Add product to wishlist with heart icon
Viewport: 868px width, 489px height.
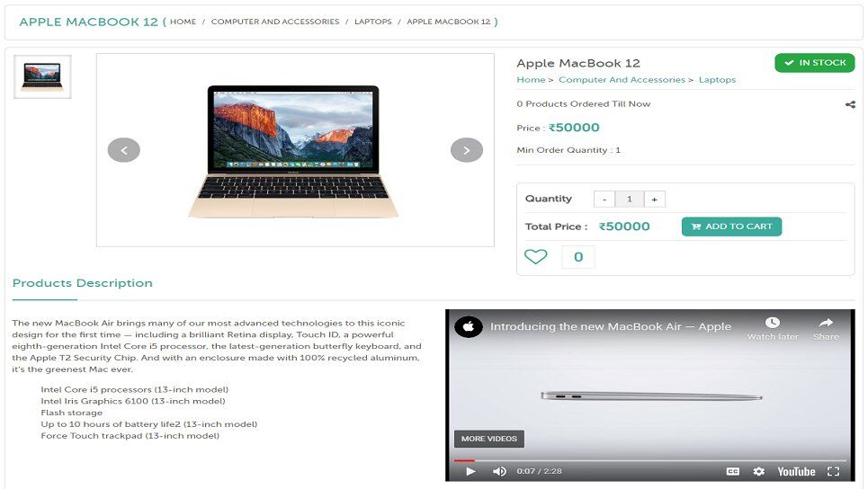click(535, 257)
